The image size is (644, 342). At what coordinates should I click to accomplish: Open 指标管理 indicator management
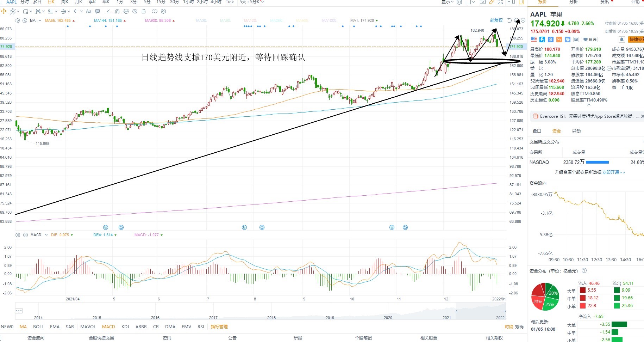219,327
